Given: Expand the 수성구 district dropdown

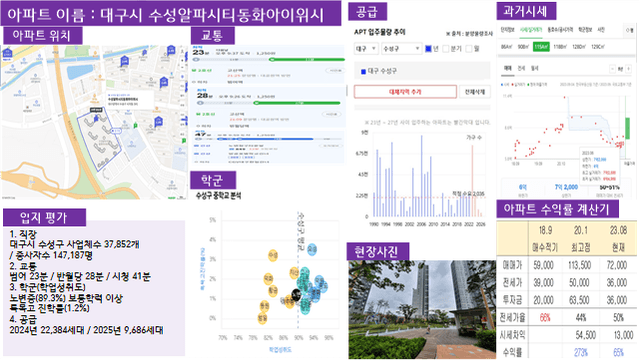Looking at the screenshot, I should tap(401, 49).
